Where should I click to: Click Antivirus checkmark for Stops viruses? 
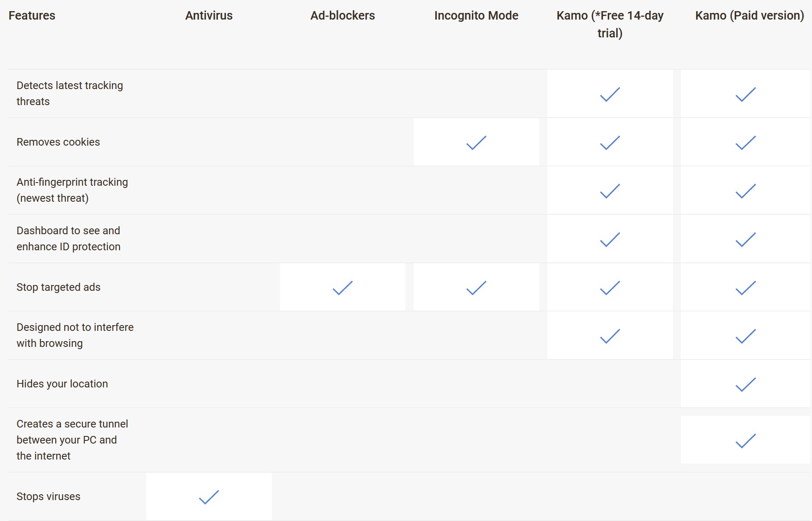pyautogui.click(x=209, y=497)
